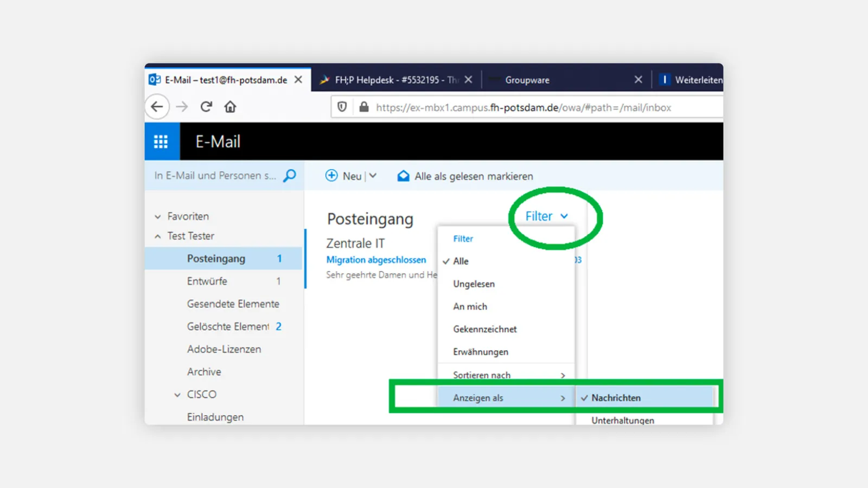Open the Neu dropdown arrow
This screenshot has height=488, width=868.
point(373,176)
